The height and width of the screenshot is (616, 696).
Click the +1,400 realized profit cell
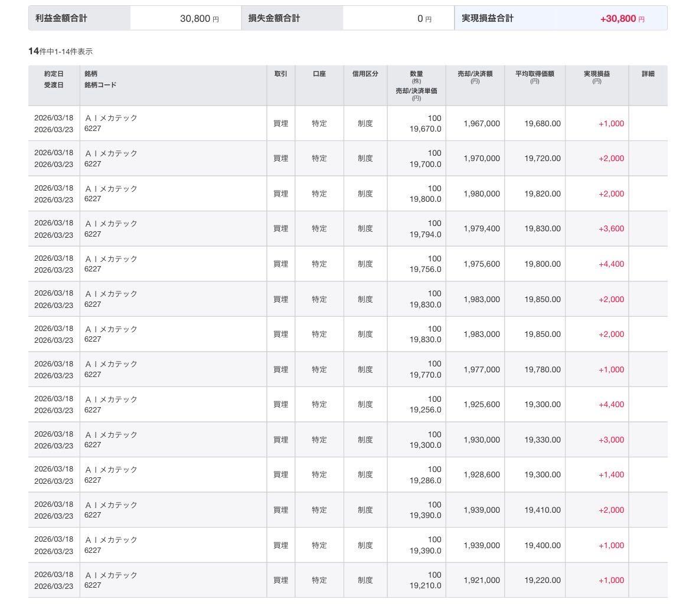coord(611,475)
